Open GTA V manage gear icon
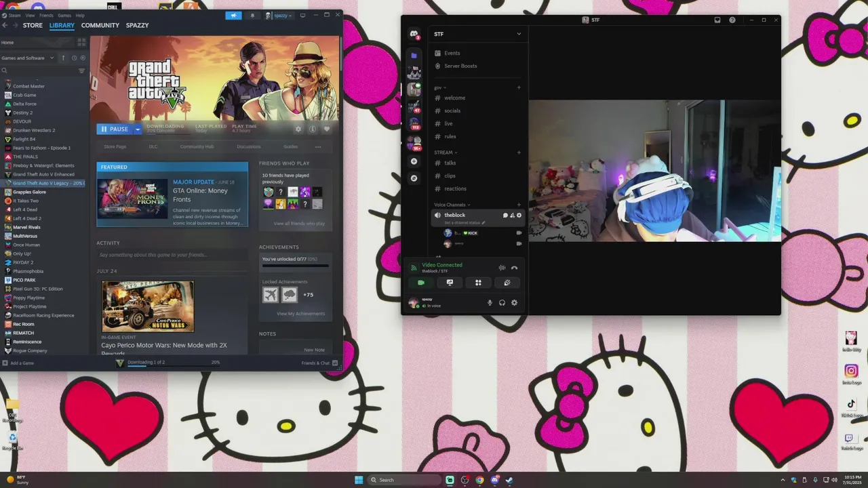 click(x=298, y=129)
